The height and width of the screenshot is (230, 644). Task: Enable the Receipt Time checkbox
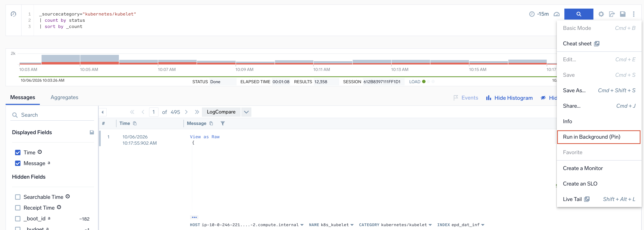18,208
